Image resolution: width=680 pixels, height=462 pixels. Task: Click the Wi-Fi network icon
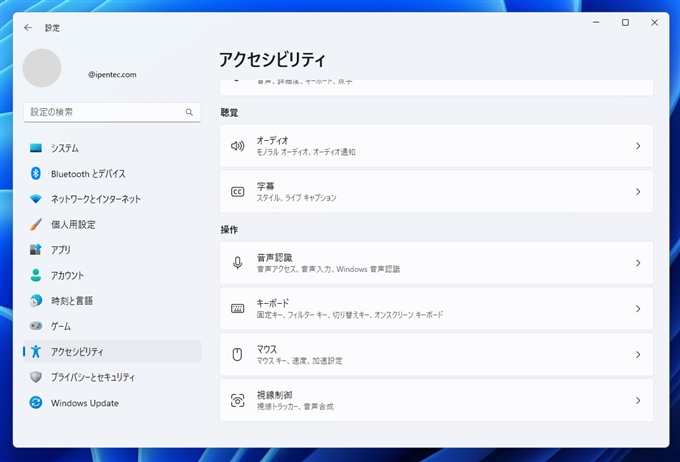36,199
